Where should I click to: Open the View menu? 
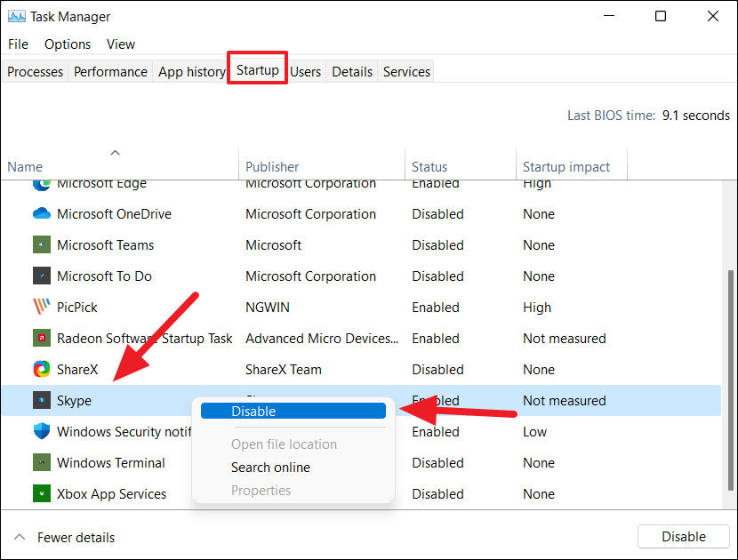point(121,44)
